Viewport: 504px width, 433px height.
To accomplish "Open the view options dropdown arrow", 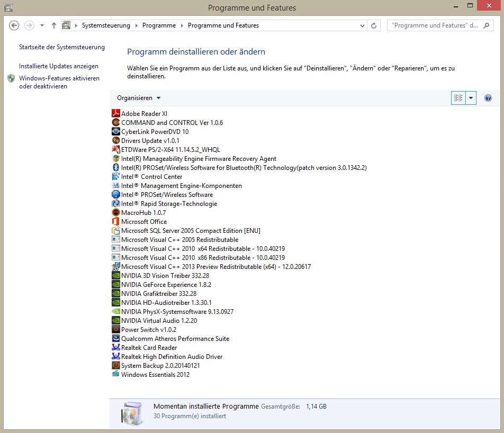I will 471,98.
